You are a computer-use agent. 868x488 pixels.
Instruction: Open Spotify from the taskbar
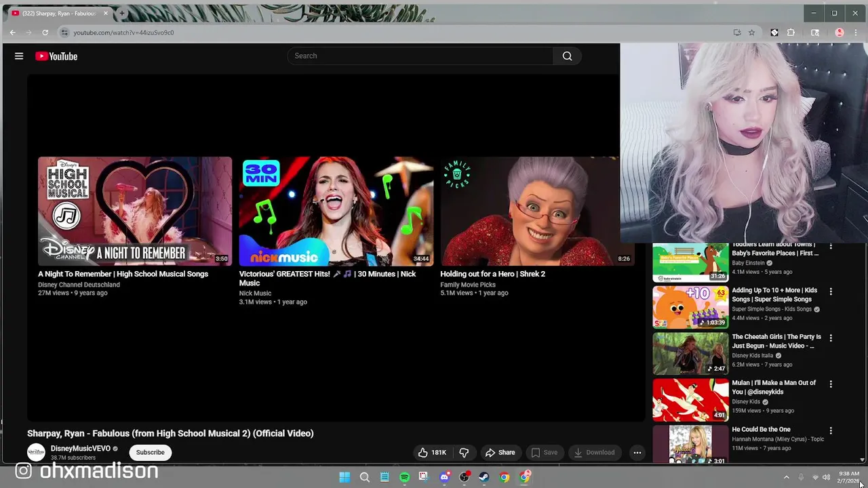404,477
